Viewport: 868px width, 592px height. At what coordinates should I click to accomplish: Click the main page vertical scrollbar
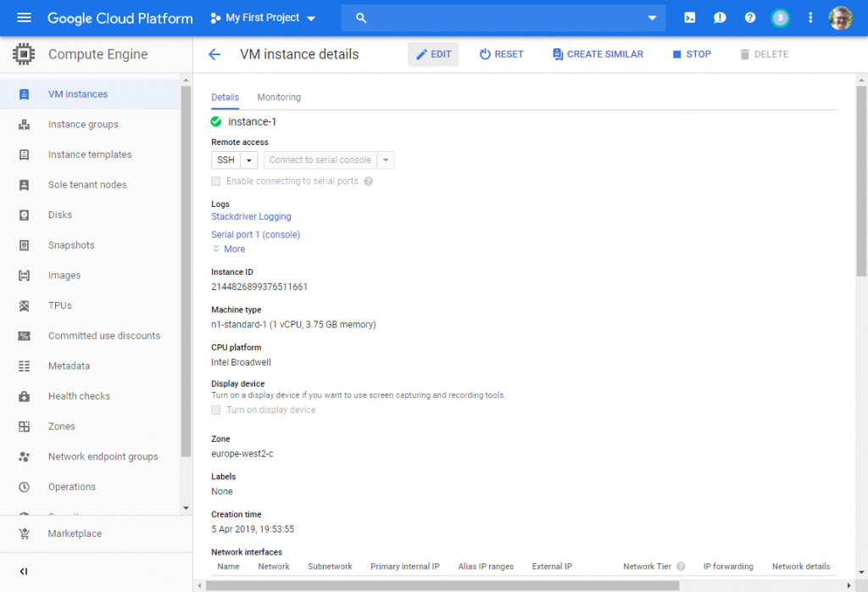pos(861,182)
